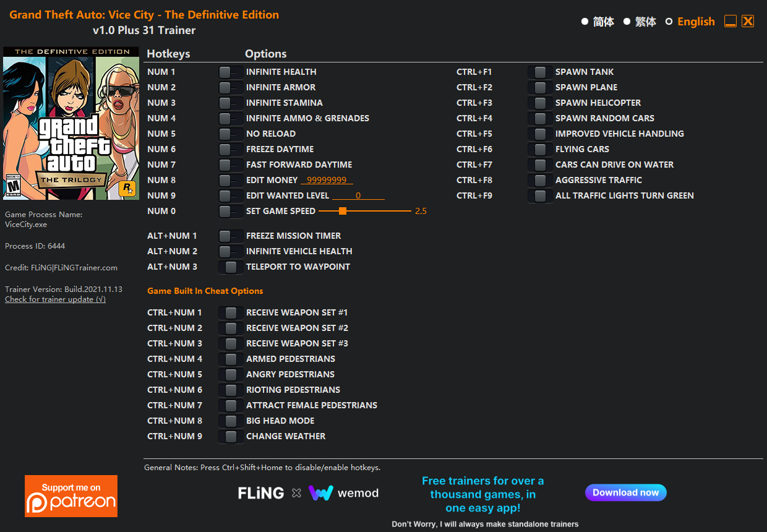Toggle Angry Pedestrians cheat
The image size is (767, 532).
(x=231, y=374)
